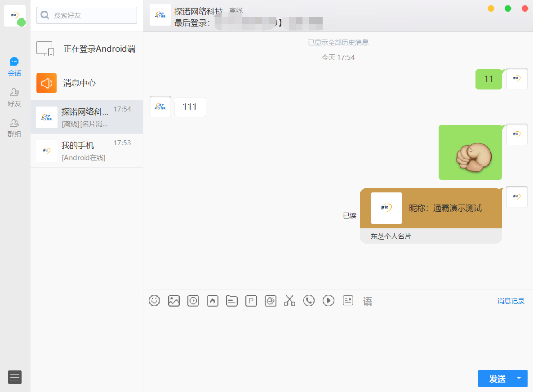Select the P-labeled toolbar icon

[251, 301]
